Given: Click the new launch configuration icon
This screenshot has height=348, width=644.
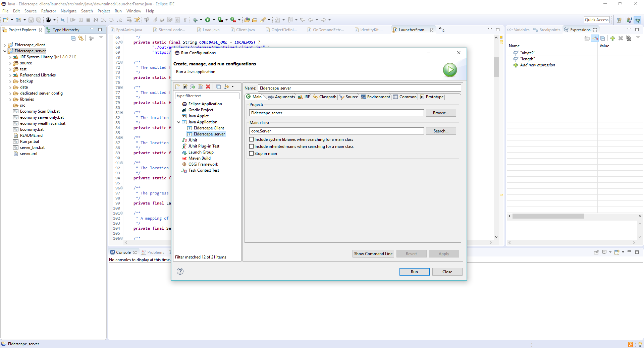Looking at the screenshot, I should (177, 87).
